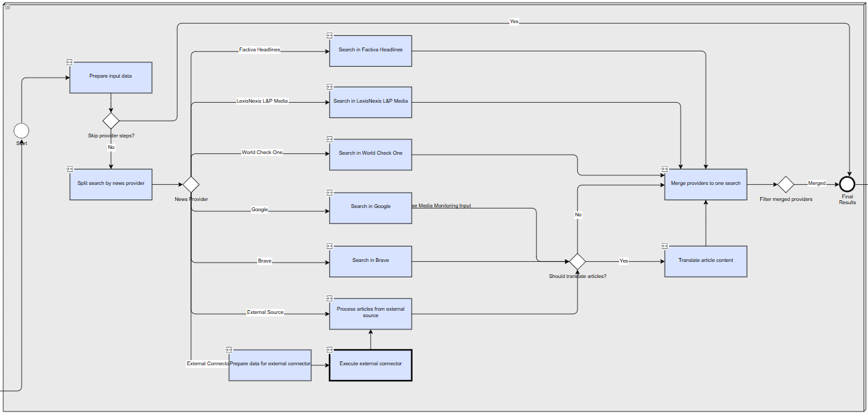Select the Split search by news provider task

pos(111,184)
